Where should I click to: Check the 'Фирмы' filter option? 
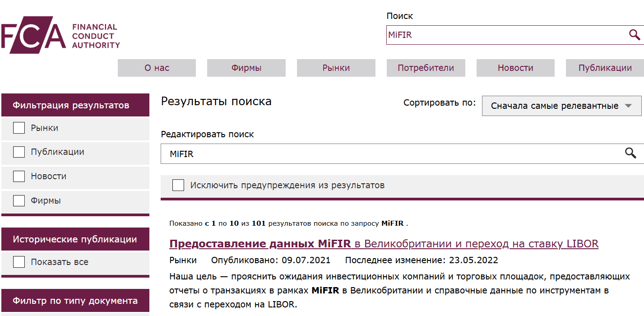click(x=19, y=200)
